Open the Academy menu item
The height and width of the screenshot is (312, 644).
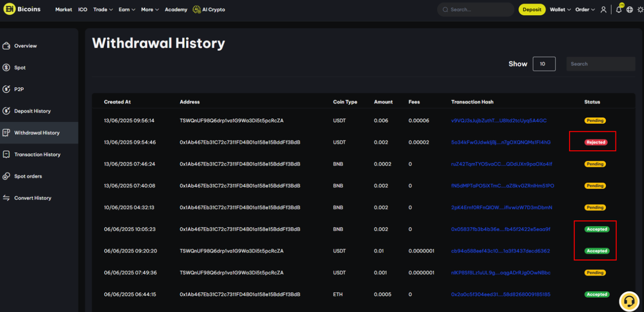pyautogui.click(x=176, y=10)
